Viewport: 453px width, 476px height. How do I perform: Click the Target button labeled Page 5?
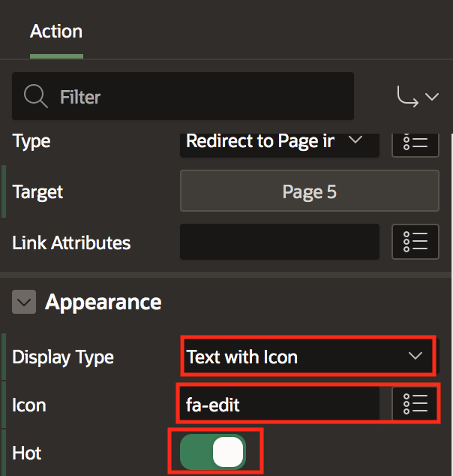coord(309,191)
